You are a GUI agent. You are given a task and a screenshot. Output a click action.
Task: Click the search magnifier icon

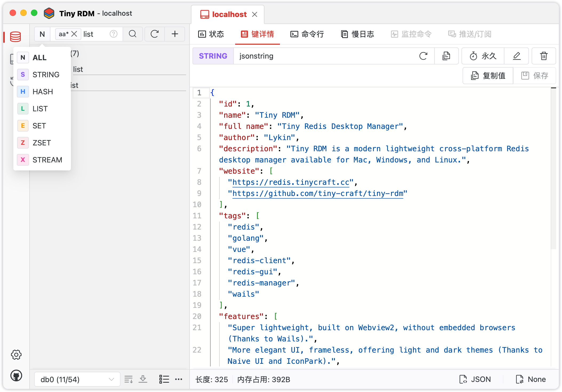[133, 34]
